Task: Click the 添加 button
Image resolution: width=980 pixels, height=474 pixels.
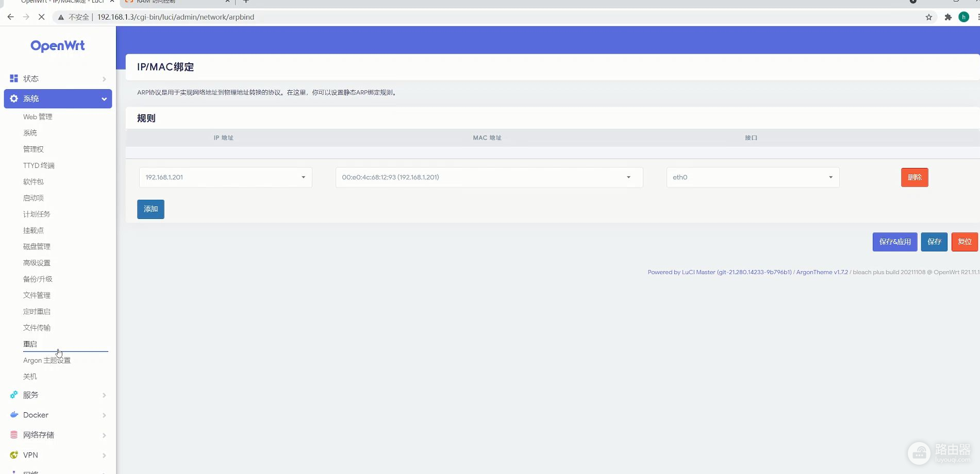Action: [x=151, y=209]
